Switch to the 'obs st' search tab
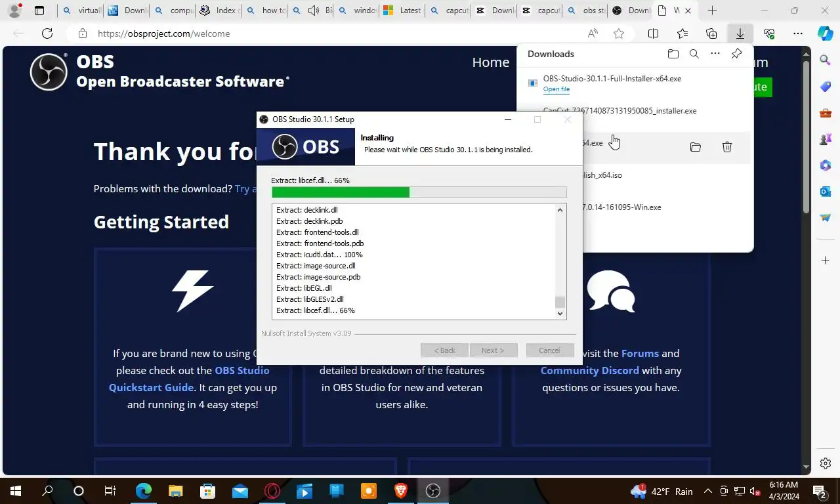Image resolution: width=840 pixels, height=504 pixels. (587, 10)
